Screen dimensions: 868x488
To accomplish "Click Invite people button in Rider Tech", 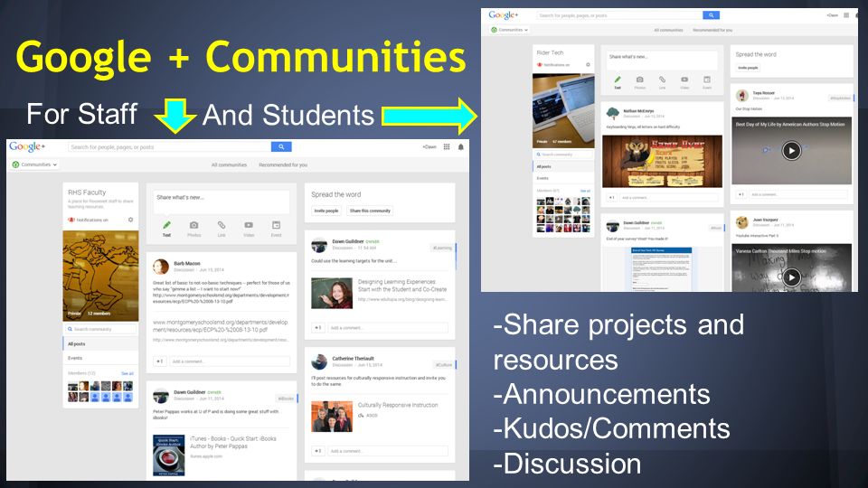I will click(x=748, y=68).
